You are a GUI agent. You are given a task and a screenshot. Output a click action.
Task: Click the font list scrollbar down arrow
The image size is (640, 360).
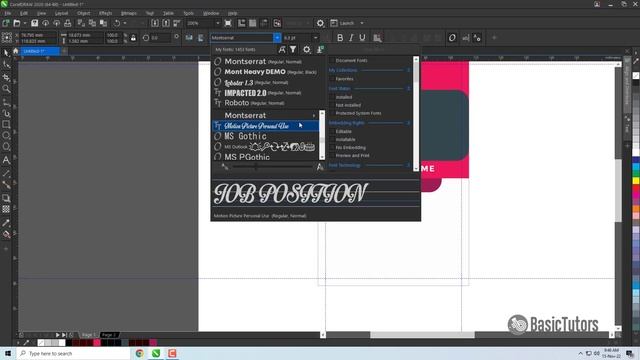coord(322,157)
